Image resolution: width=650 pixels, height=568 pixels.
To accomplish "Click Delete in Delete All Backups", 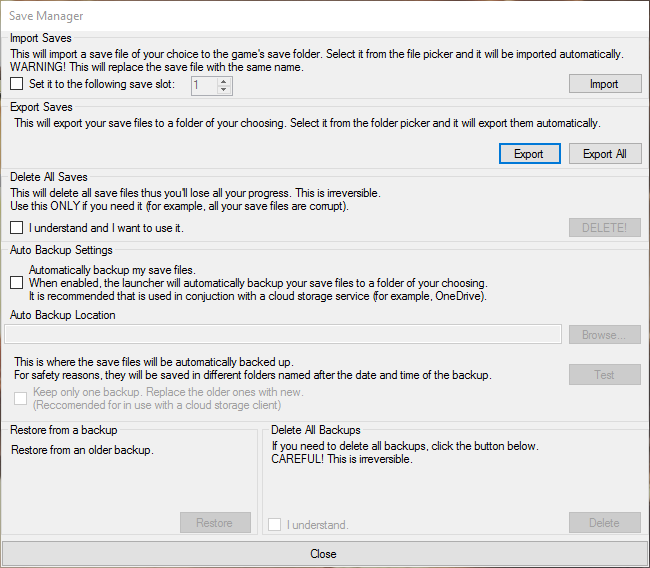I will (605, 523).
